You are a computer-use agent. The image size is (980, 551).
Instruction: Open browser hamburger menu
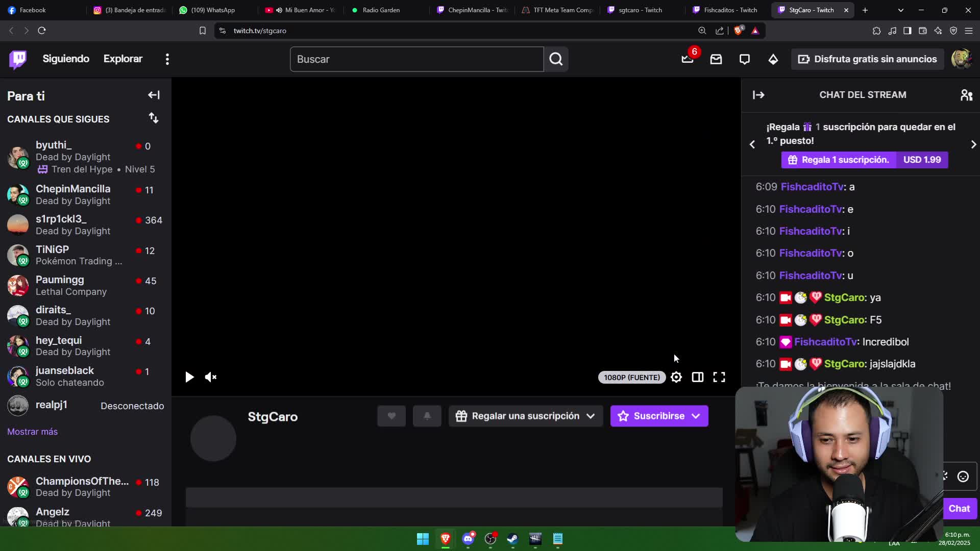(x=968, y=31)
